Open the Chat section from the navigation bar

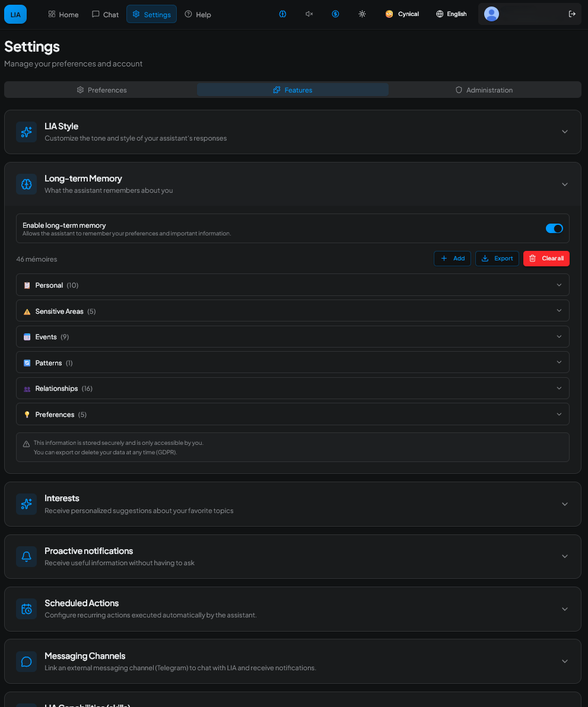point(105,14)
